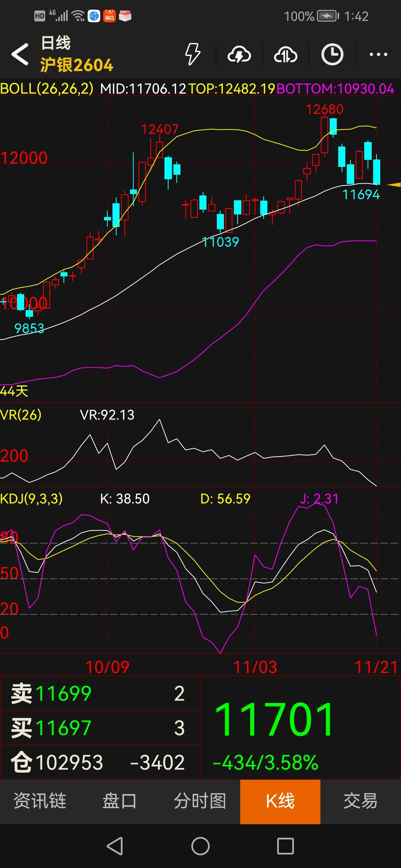Tap the latest price 11701
Screen dimensions: 401x868
[274, 719]
